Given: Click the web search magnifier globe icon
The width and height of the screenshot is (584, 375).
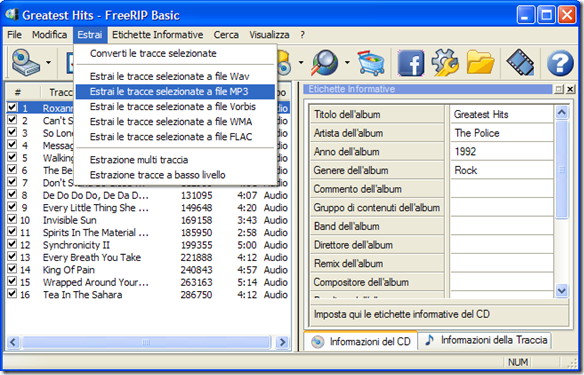Looking at the screenshot, I should click(x=325, y=63).
